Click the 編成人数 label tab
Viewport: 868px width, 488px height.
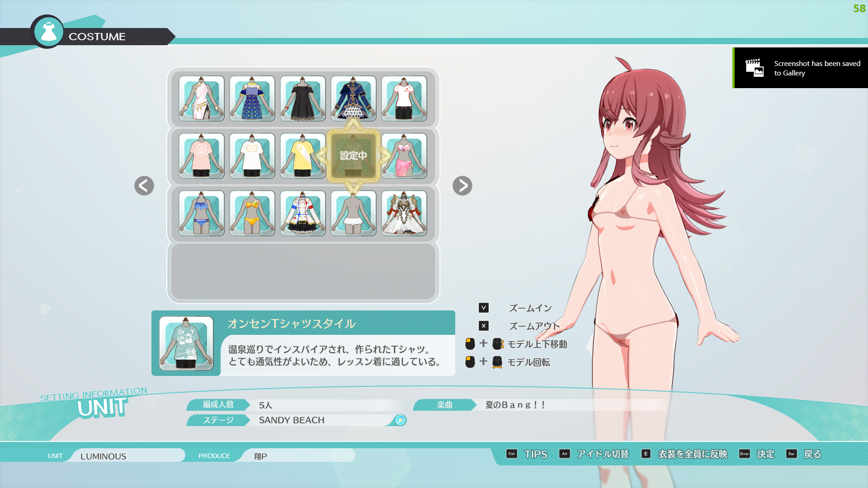pyautogui.click(x=218, y=405)
